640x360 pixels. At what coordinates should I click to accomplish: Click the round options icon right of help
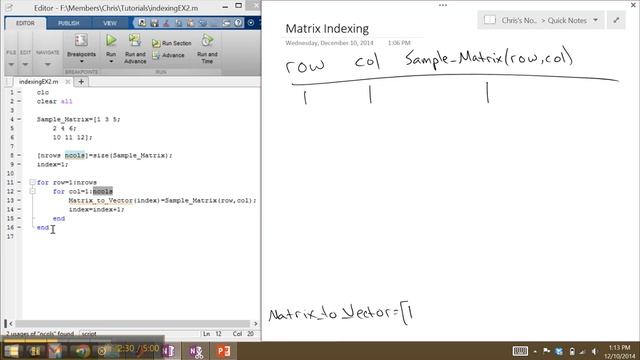(251, 23)
